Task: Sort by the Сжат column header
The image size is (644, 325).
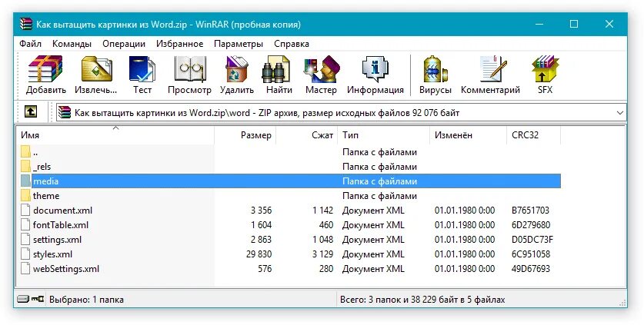Action: pos(306,135)
